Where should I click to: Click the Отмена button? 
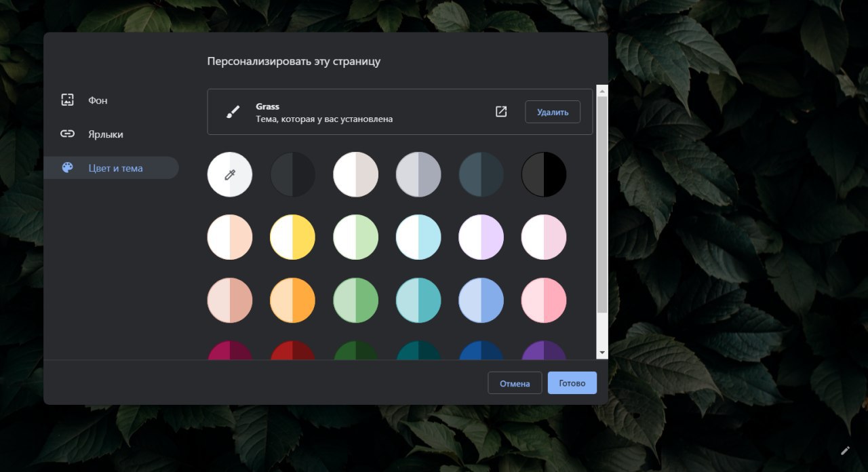[515, 383]
